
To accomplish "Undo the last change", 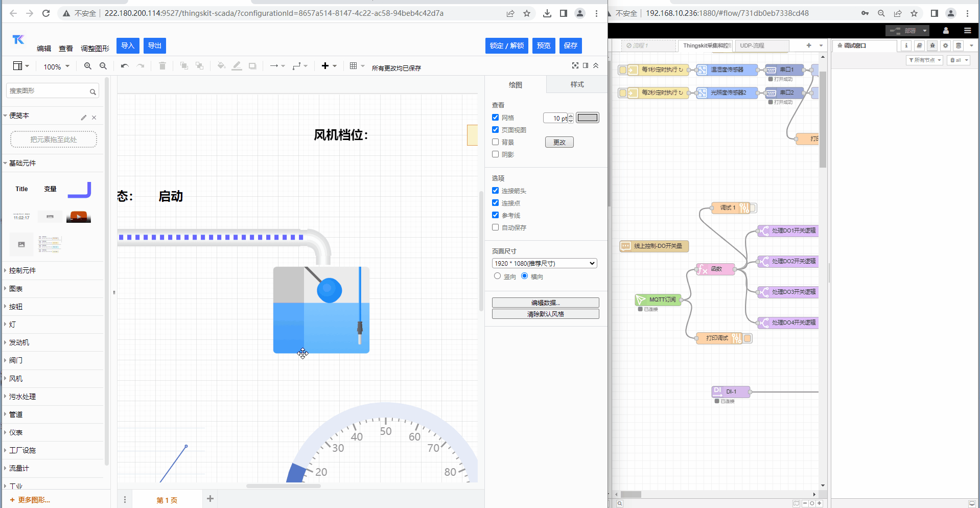I will [x=125, y=66].
